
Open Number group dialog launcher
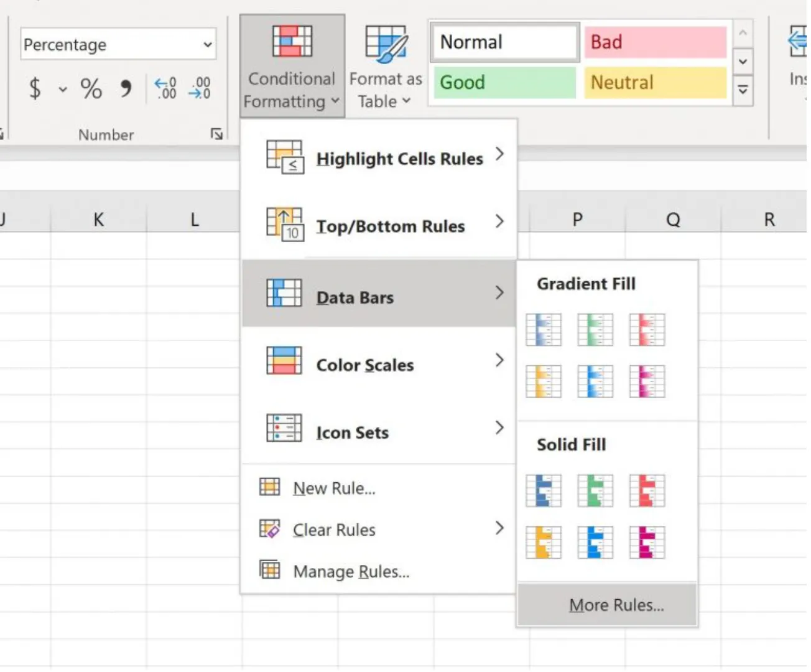coord(216,134)
